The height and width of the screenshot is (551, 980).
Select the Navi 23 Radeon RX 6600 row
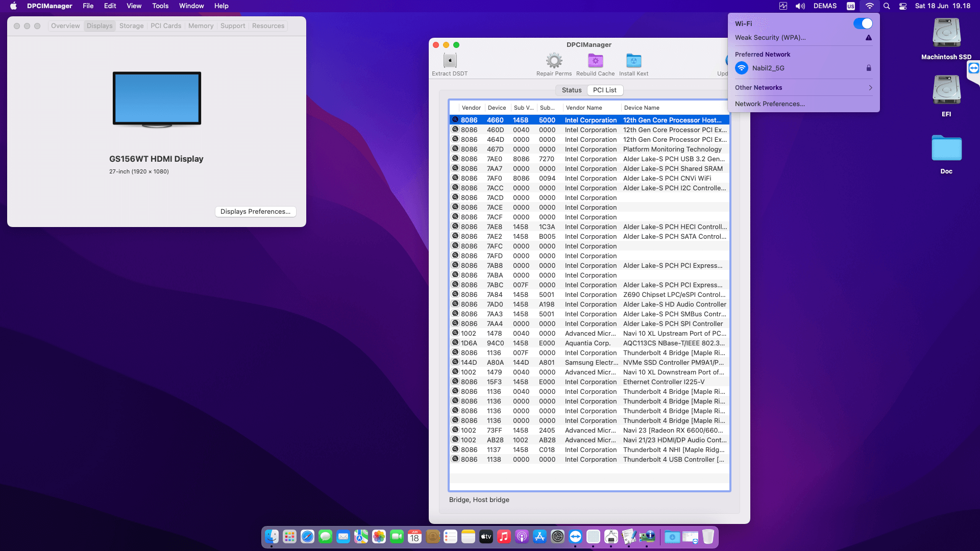click(589, 431)
